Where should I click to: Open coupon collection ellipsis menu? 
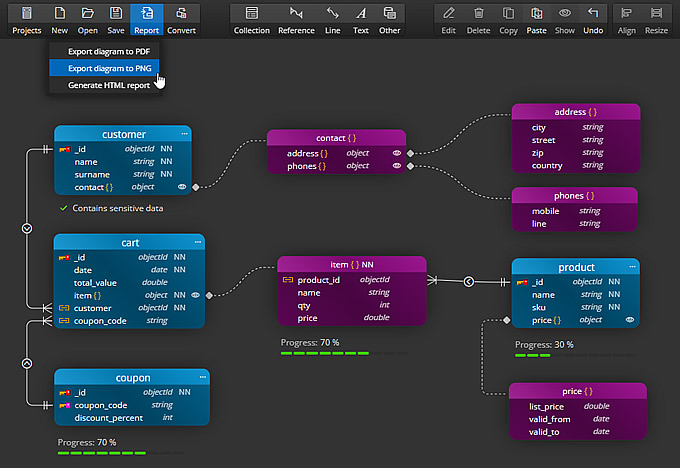pyautogui.click(x=203, y=377)
